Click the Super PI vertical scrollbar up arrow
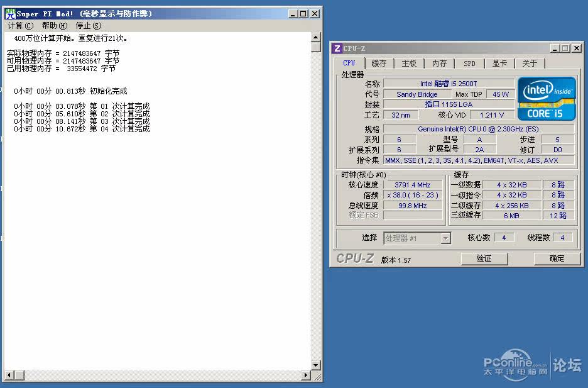Viewport: 588px width, 388px height. 316,37
